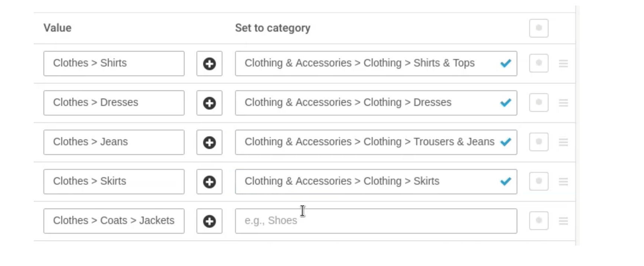Select the radio button for the Shirts mapping row
The height and width of the screenshot is (266, 644).
point(539,64)
